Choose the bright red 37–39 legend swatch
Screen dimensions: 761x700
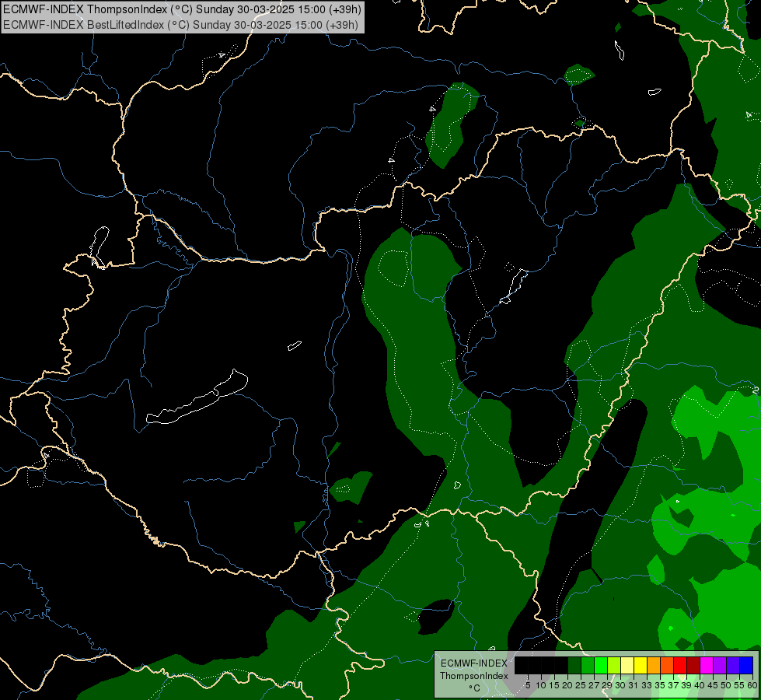click(680, 665)
